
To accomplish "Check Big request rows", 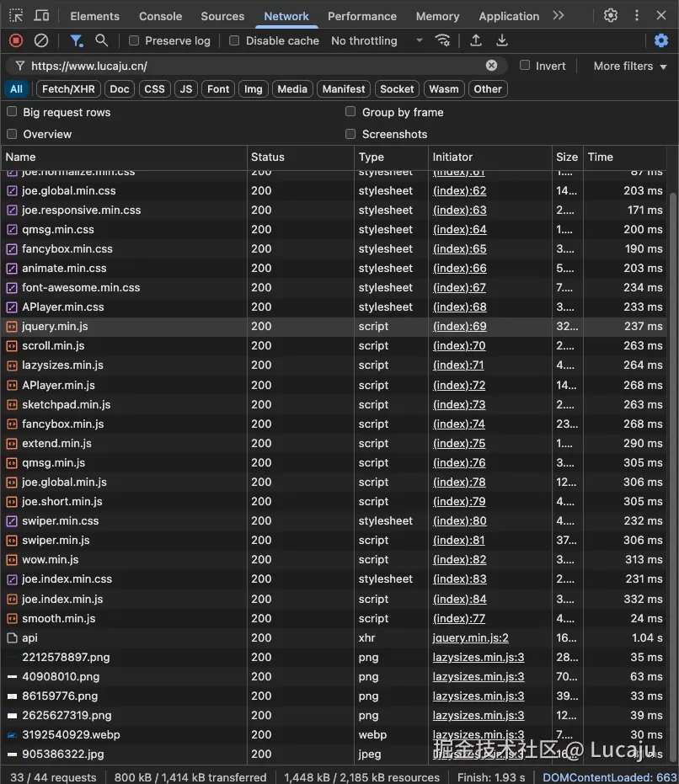I will pos(11,112).
